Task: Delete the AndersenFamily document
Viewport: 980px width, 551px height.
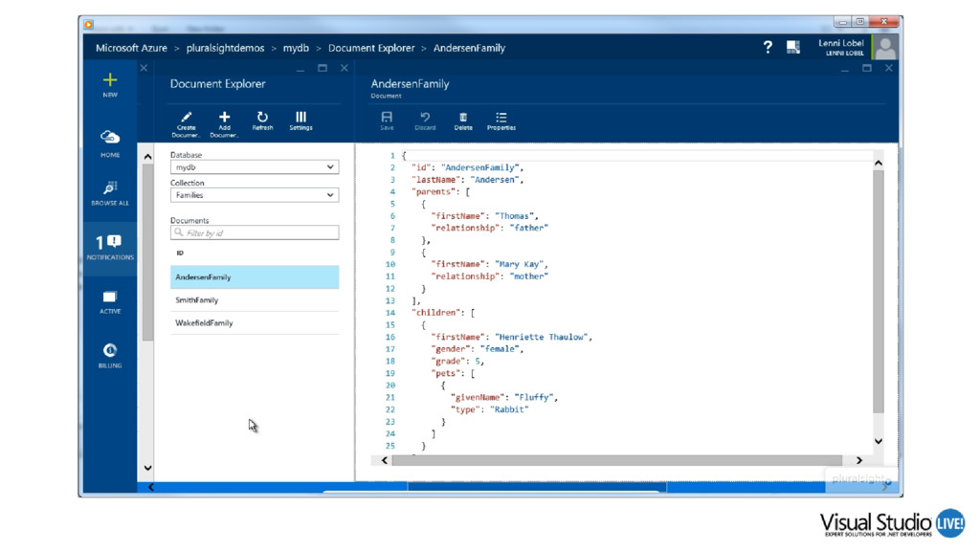Action: coord(463,121)
